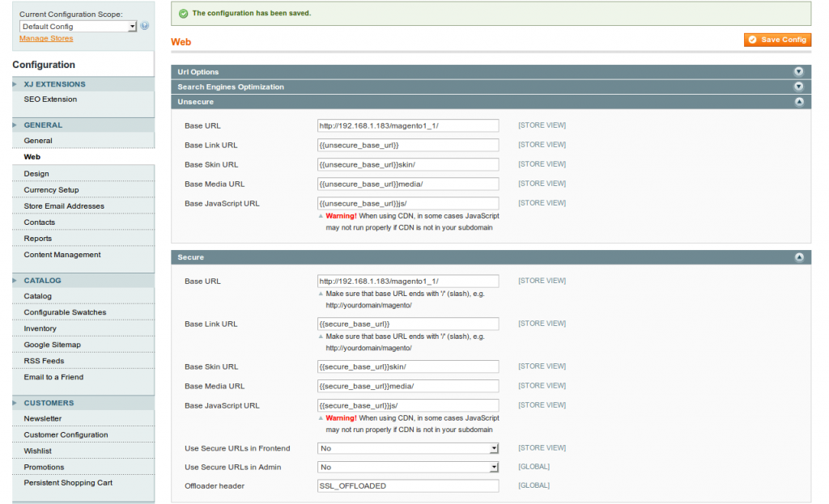Expand Search Engines Optimization arrow icon
The height and width of the screenshot is (504, 829).
click(x=798, y=87)
